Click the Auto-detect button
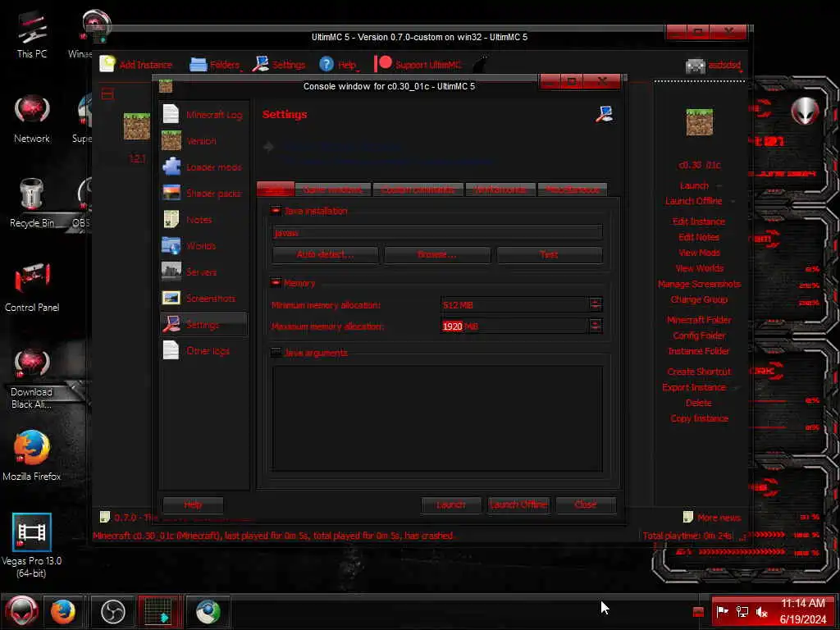Image resolution: width=840 pixels, height=630 pixels. tap(325, 254)
